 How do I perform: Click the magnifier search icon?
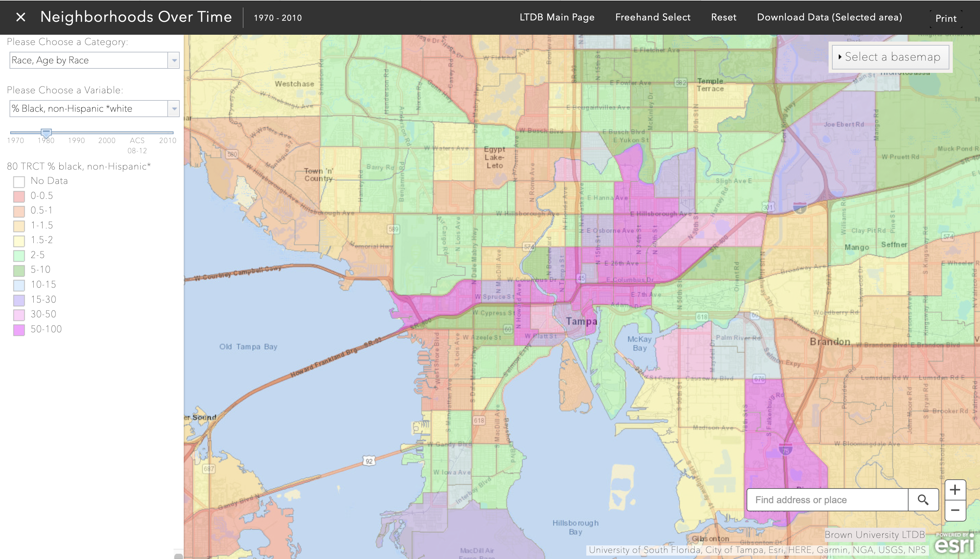(x=923, y=499)
